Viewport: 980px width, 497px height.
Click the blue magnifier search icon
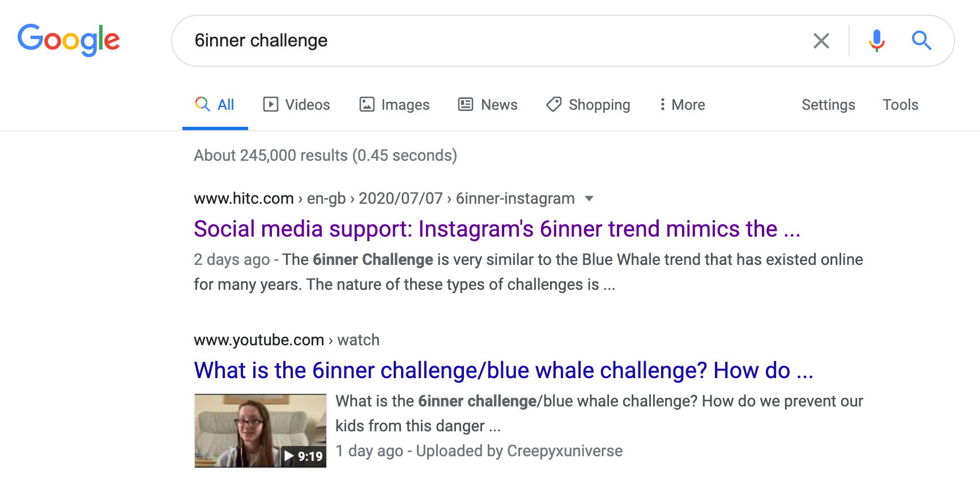tap(921, 41)
